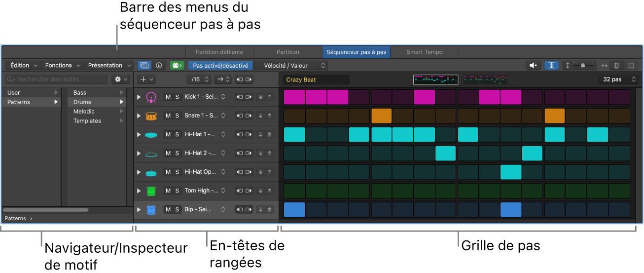
Task: Expand the Snare 1 row disclosure triangle
Action: pyautogui.click(x=139, y=116)
